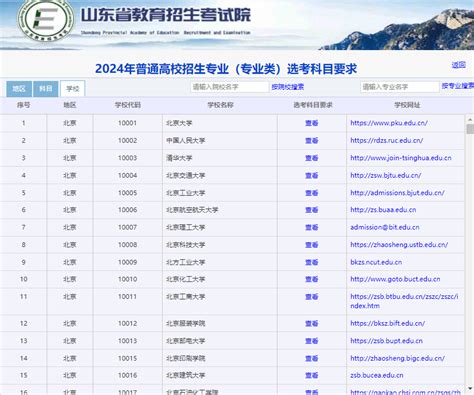The width and height of the screenshot is (474, 395).
Task: Open 查看 for 北京建筑大学
Action: [312, 375]
